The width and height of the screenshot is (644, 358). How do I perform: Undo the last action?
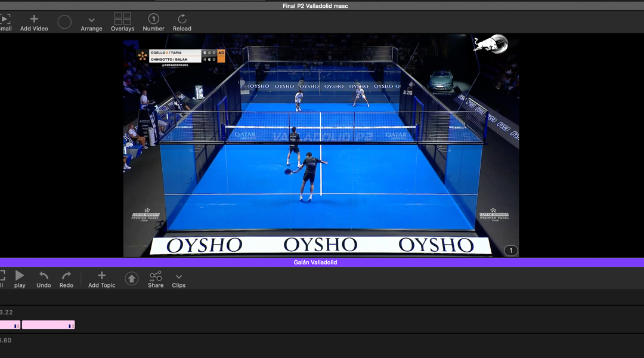click(44, 279)
